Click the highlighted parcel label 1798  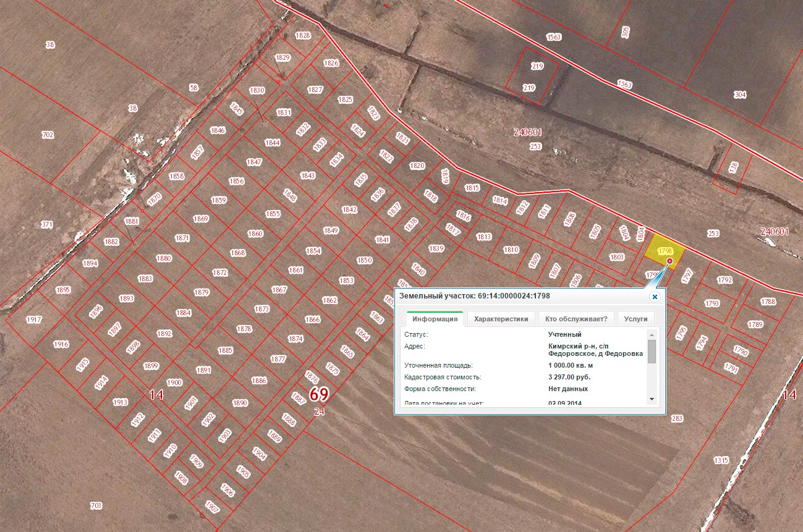pos(665,251)
